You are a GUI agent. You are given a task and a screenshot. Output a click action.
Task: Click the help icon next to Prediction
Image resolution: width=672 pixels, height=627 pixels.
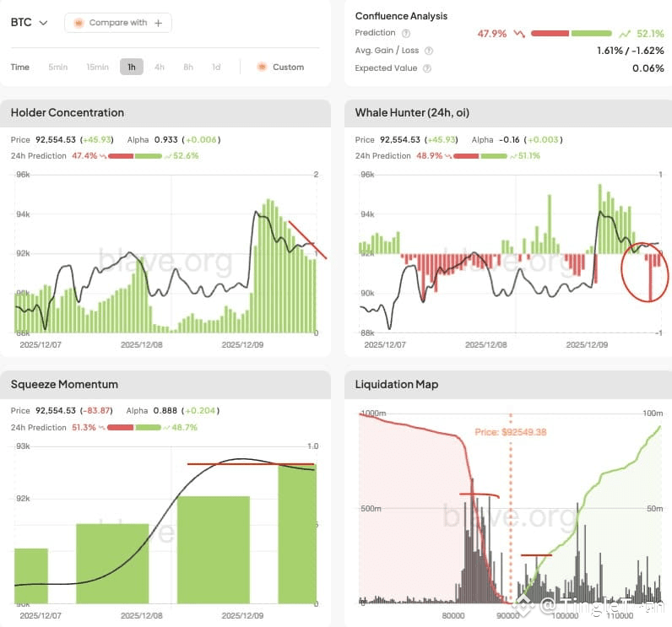406,34
